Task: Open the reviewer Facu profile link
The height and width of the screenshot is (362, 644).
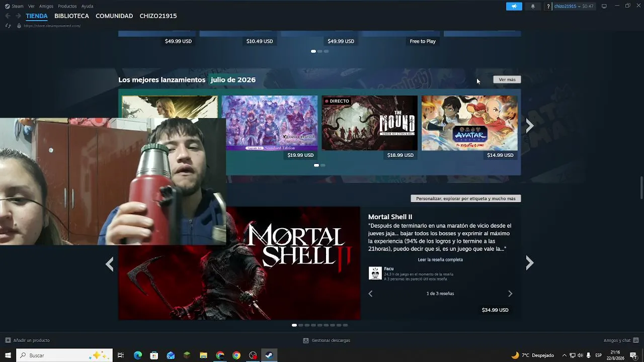Action: click(x=388, y=269)
